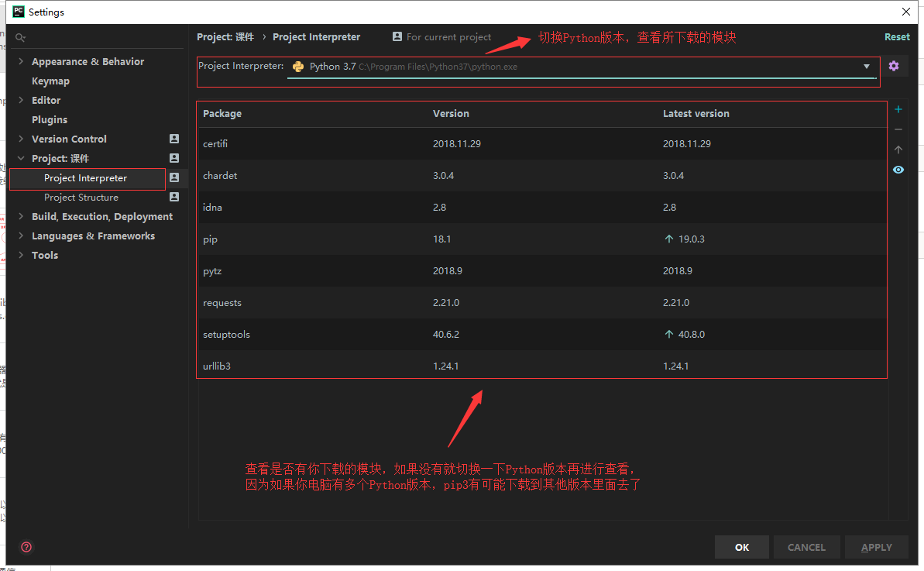Click the plus icon to install package

(898, 109)
